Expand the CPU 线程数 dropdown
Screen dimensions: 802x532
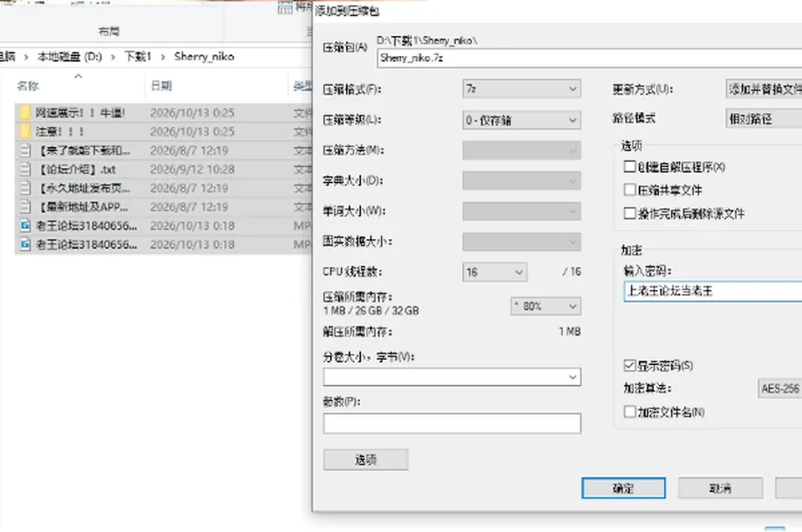pos(495,272)
